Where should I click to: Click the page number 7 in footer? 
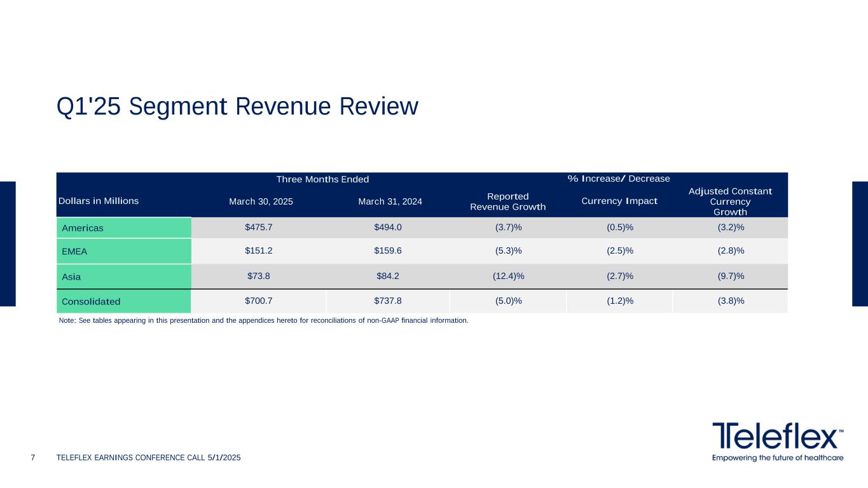tap(34, 458)
